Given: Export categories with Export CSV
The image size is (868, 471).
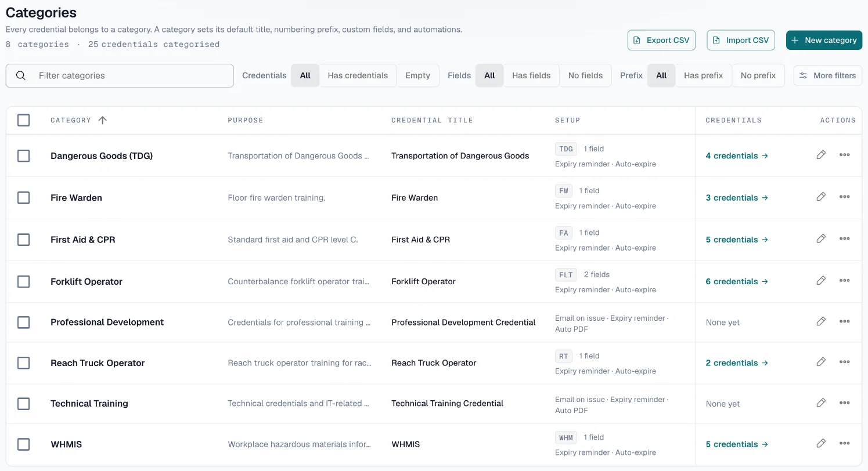Looking at the screenshot, I should [x=661, y=40].
